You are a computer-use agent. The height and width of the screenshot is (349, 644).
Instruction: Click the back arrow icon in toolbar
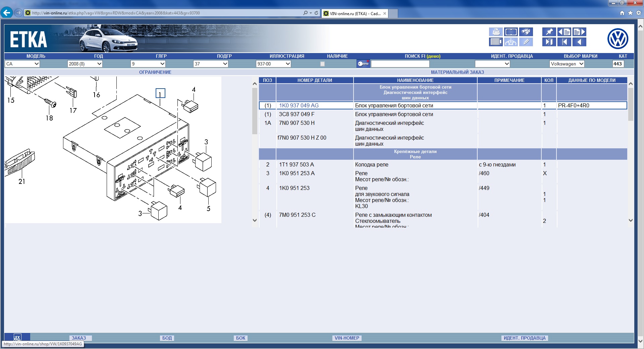tap(579, 42)
